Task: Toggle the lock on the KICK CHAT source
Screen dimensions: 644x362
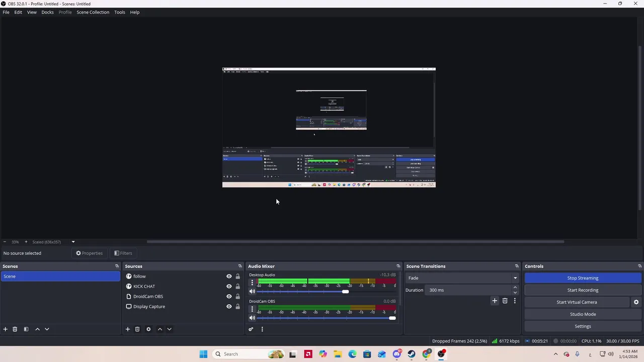Action: point(237,287)
